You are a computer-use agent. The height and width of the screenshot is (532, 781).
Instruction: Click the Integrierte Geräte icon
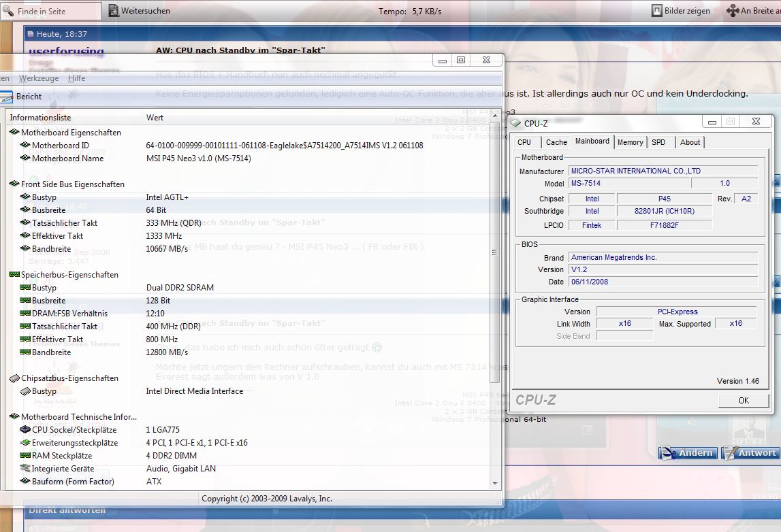pyautogui.click(x=25, y=468)
